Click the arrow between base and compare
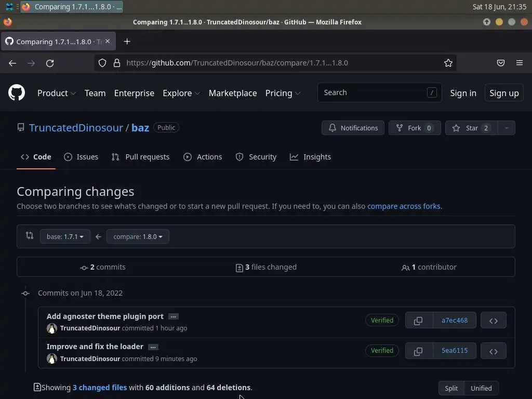This screenshot has width=532, height=399. [x=98, y=237]
